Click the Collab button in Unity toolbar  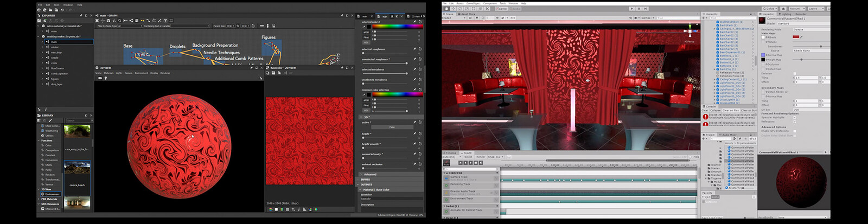(769, 9)
